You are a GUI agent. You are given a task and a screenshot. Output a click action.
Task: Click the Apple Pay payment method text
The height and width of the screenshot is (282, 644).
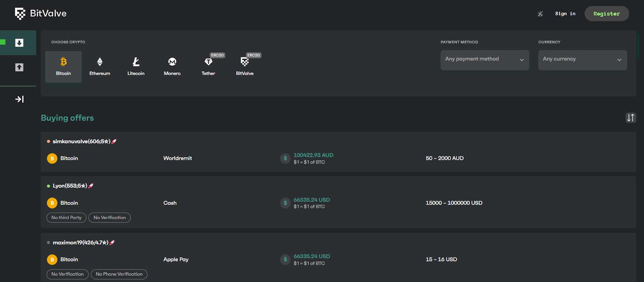(176, 259)
